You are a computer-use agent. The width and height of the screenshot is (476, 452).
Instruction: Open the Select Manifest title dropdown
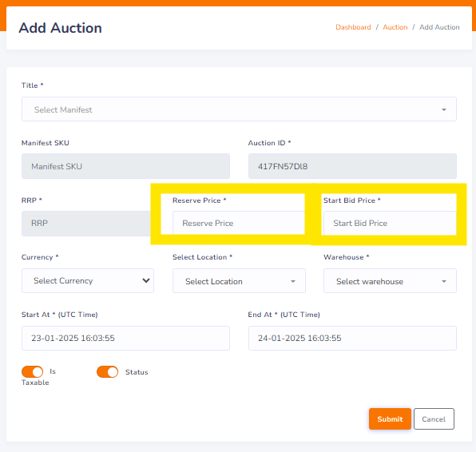[x=239, y=109]
